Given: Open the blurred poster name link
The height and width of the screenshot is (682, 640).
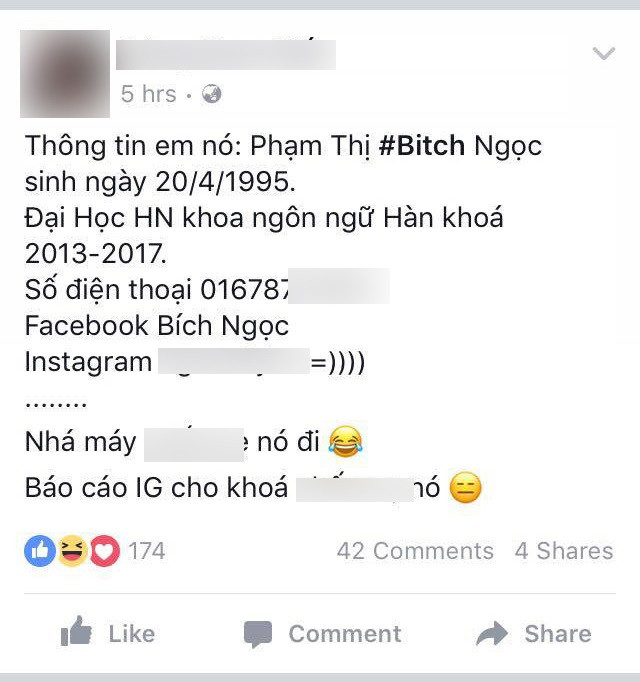Looking at the screenshot, I should (226, 54).
